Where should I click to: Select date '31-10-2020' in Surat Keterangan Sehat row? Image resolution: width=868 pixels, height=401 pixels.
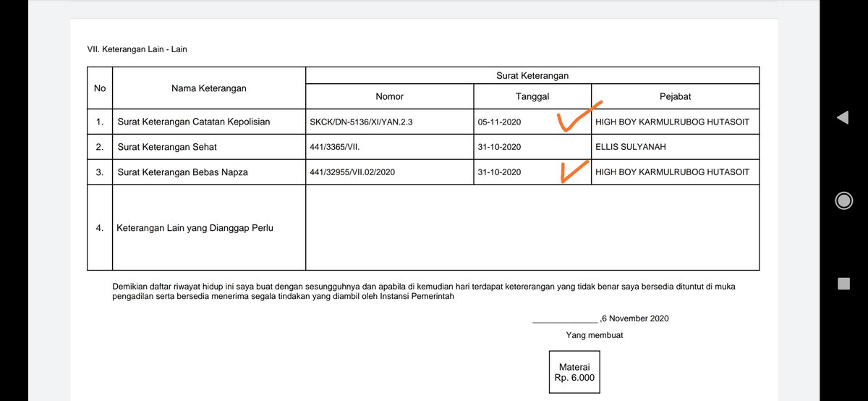coord(499,147)
